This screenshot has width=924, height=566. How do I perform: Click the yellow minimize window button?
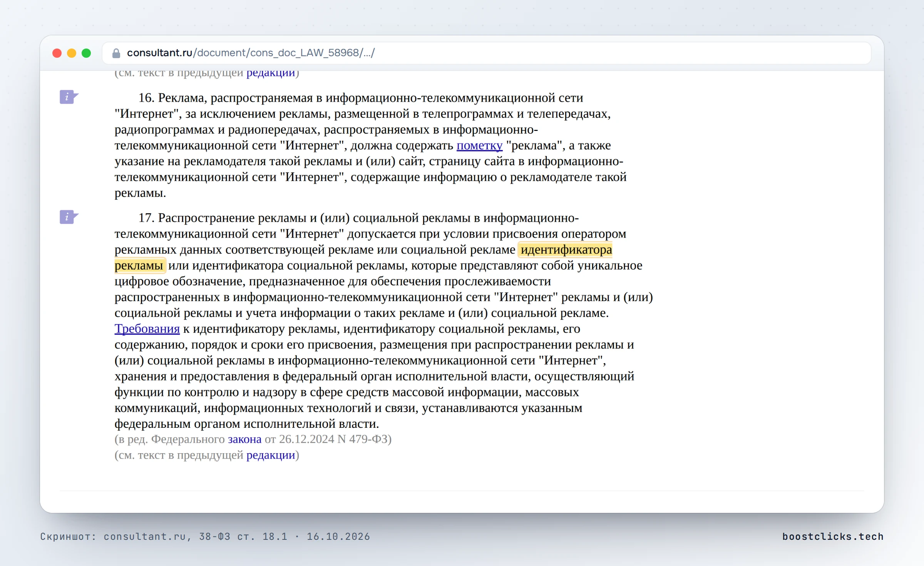[x=72, y=53]
